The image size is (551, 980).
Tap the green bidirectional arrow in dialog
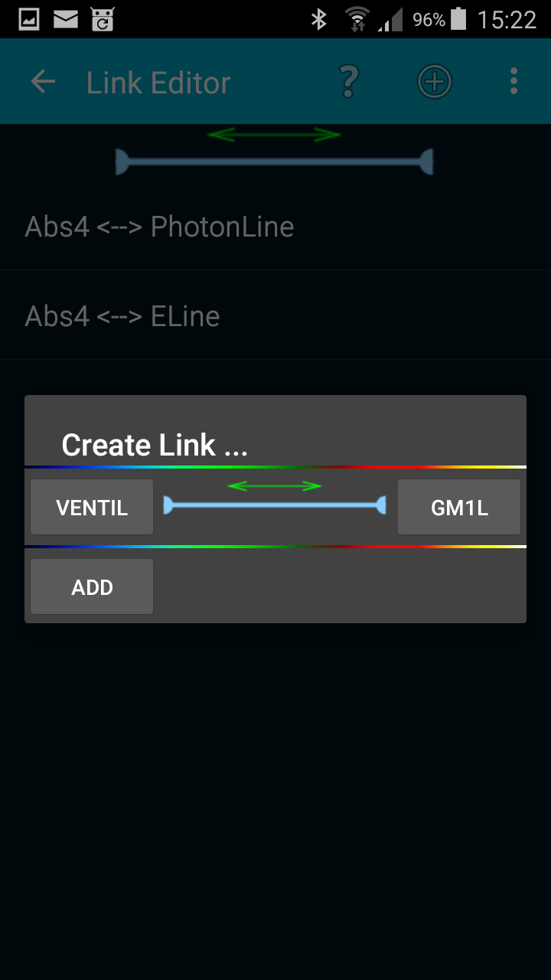[275, 486]
